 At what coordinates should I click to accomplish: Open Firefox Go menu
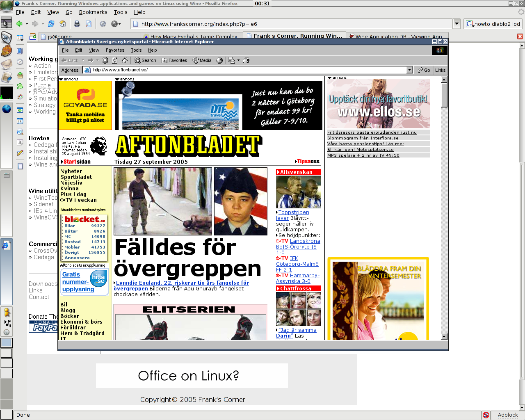tap(69, 12)
